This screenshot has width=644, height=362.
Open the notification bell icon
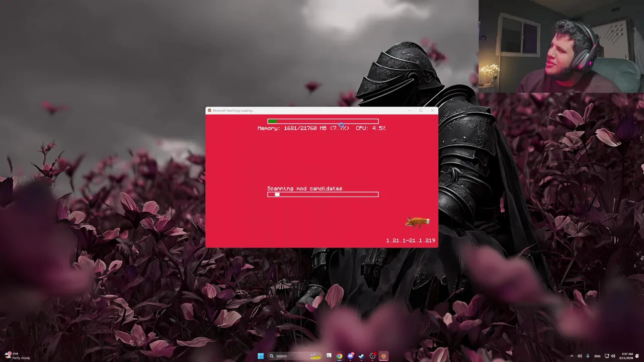click(x=638, y=356)
